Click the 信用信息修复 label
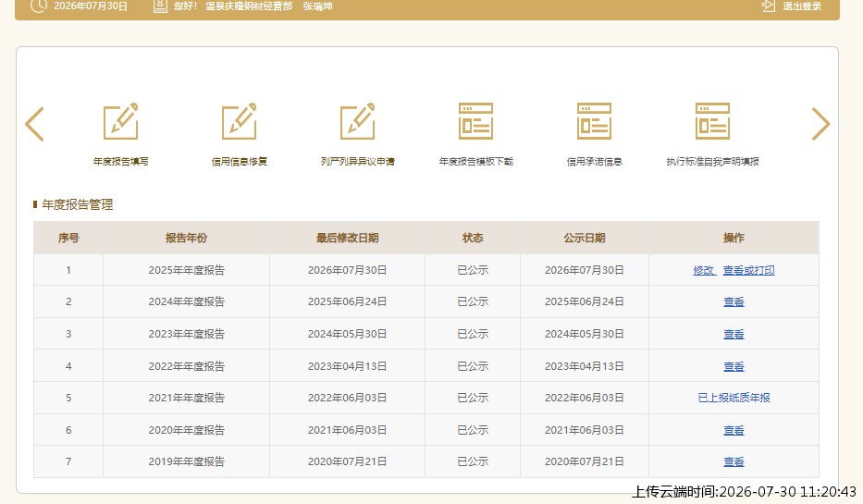This screenshot has height=504, width=863. 240,161
